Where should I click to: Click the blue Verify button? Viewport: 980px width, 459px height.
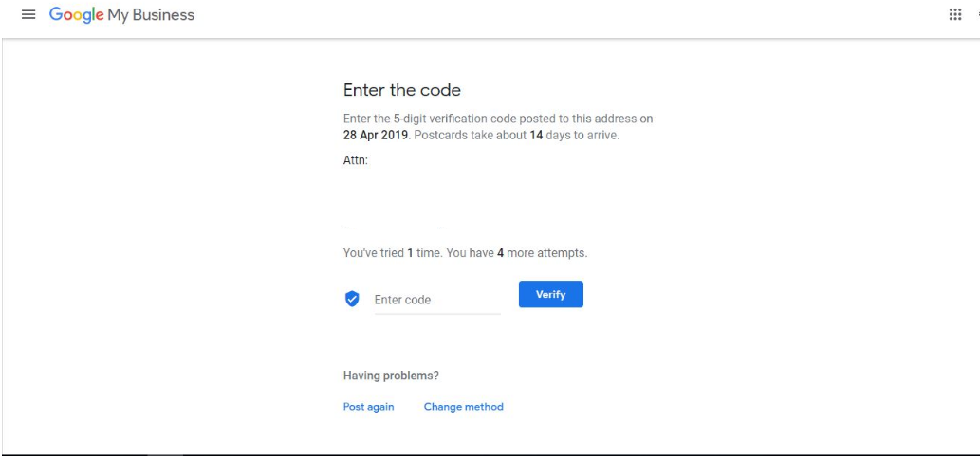550,294
